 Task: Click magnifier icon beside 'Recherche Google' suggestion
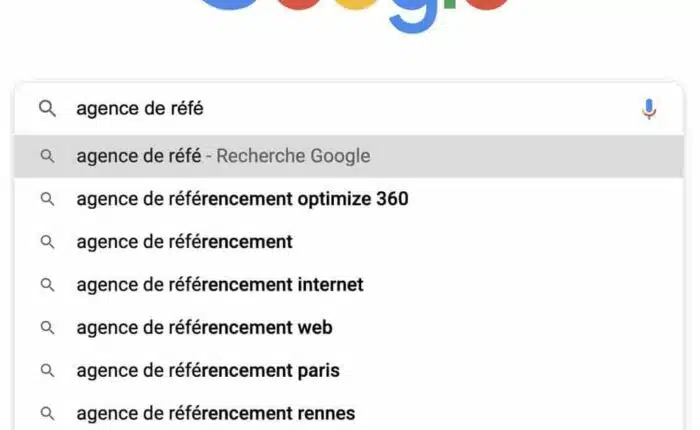47,156
